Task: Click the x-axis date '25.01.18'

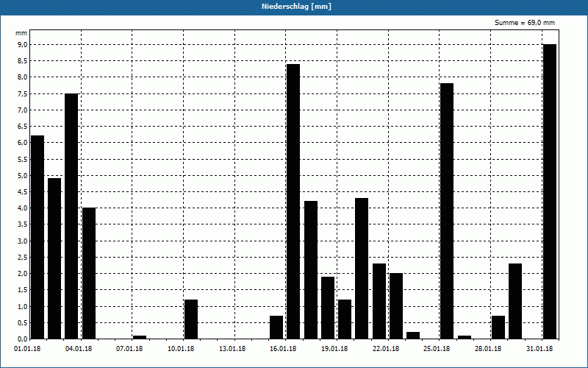Action: [x=437, y=349]
